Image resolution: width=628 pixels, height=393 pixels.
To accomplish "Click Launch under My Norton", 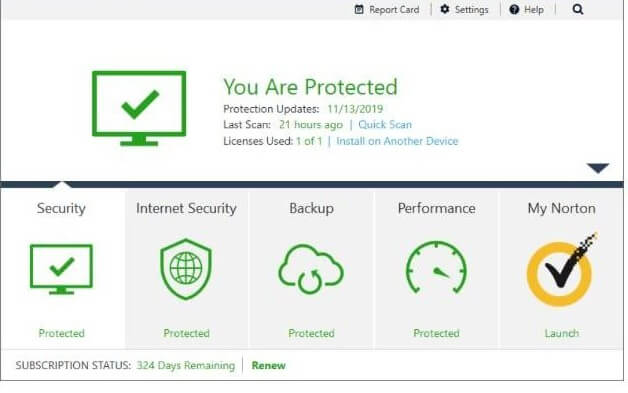I will tap(562, 333).
